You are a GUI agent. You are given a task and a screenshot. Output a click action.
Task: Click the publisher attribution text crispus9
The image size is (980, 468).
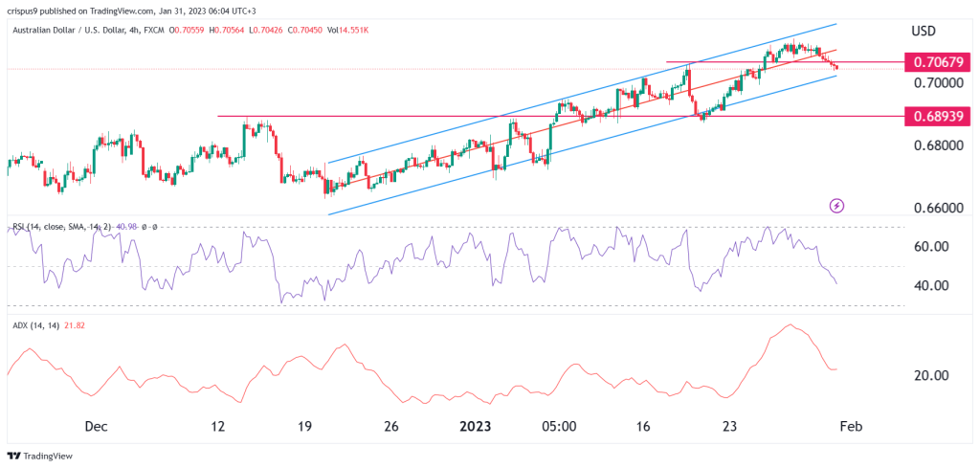pos(22,10)
